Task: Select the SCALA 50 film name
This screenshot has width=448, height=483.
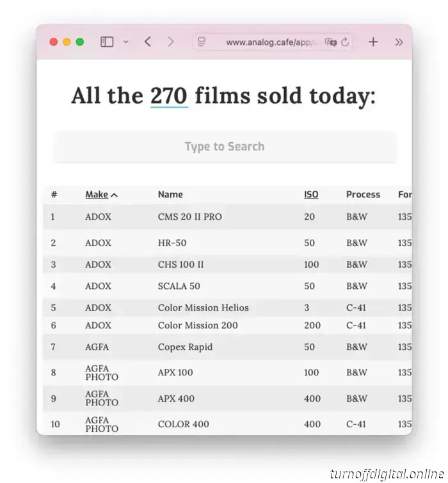Action: tap(179, 286)
